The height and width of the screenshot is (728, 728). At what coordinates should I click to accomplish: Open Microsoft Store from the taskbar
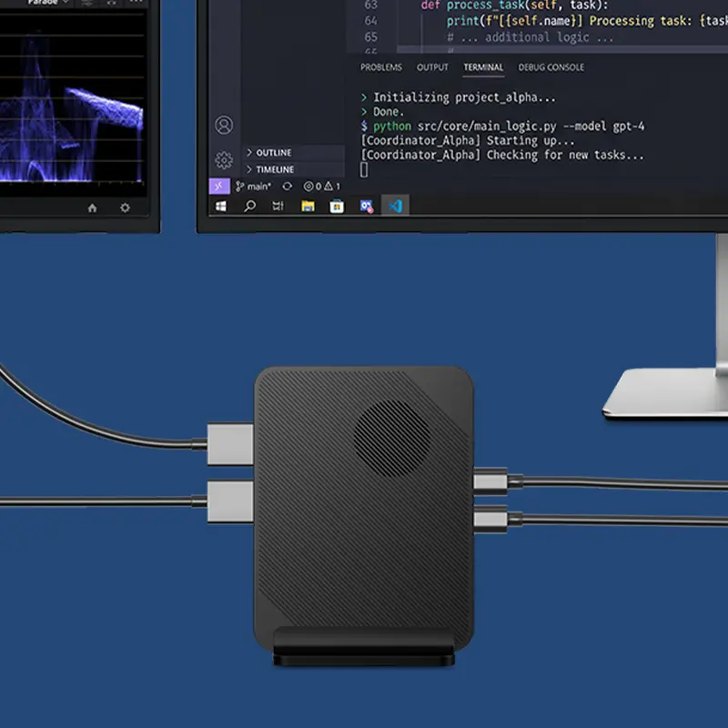point(337,206)
